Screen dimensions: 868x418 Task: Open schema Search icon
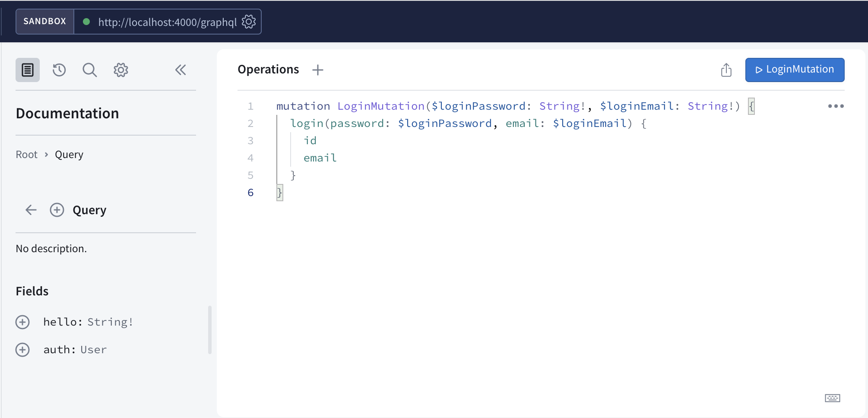pyautogui.click(x=89, y=70)
